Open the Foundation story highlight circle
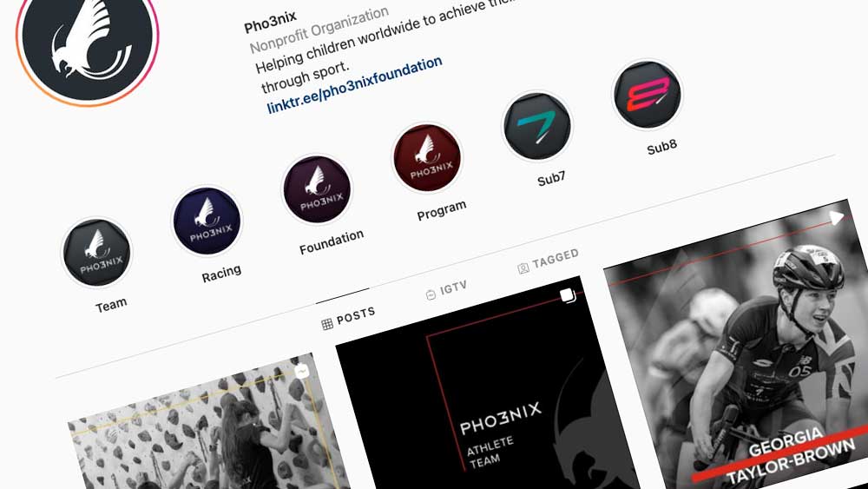Viewport: 868px width, 489px height. coord(317,189)
